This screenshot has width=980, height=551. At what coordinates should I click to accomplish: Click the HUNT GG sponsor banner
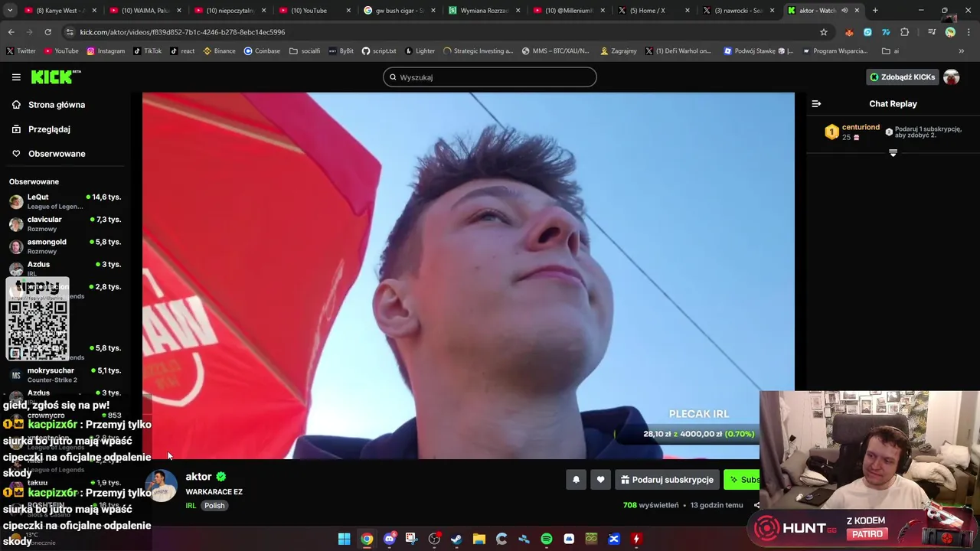[865, 527]
